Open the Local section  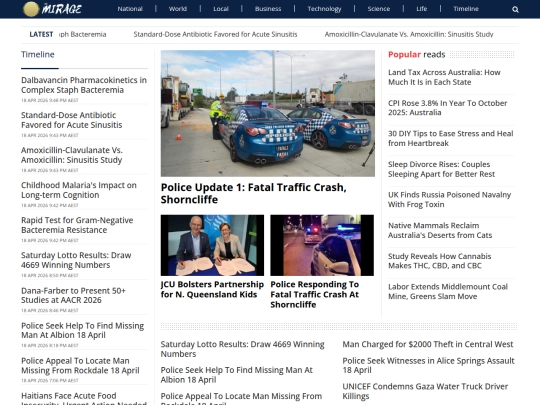click(x=221, y=9)
